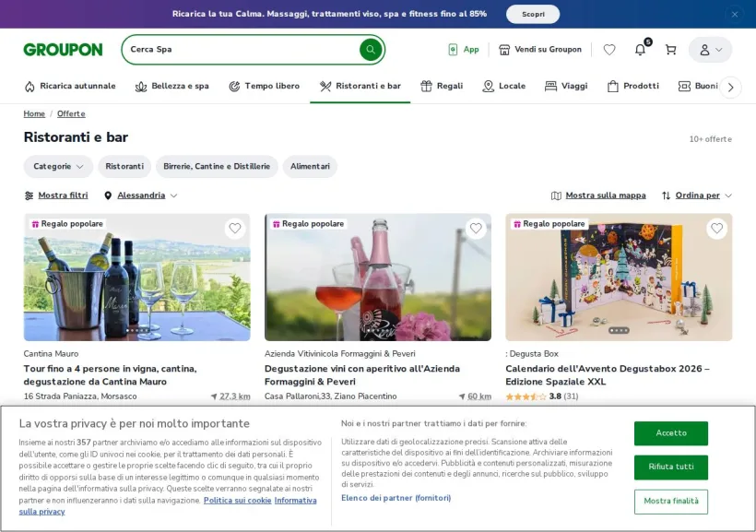The image size is (756, 532).
Task: Click the Scopri button in banner
Action: pos(533,14)
